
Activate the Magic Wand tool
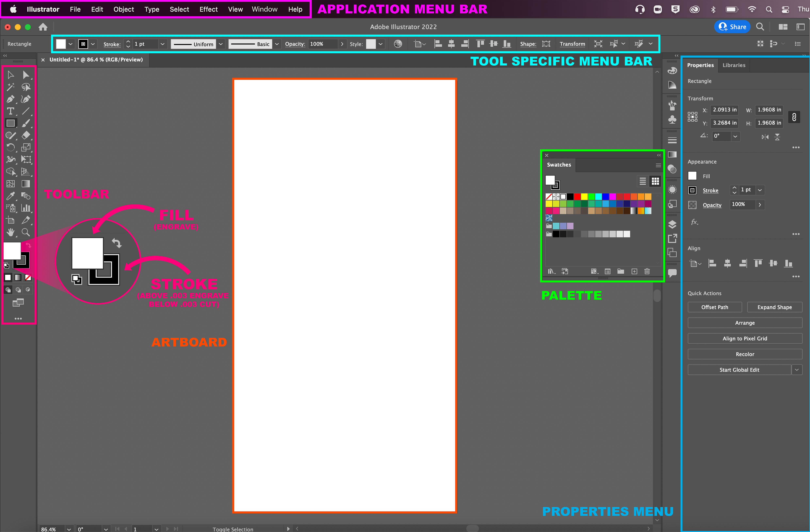[10, 87]
